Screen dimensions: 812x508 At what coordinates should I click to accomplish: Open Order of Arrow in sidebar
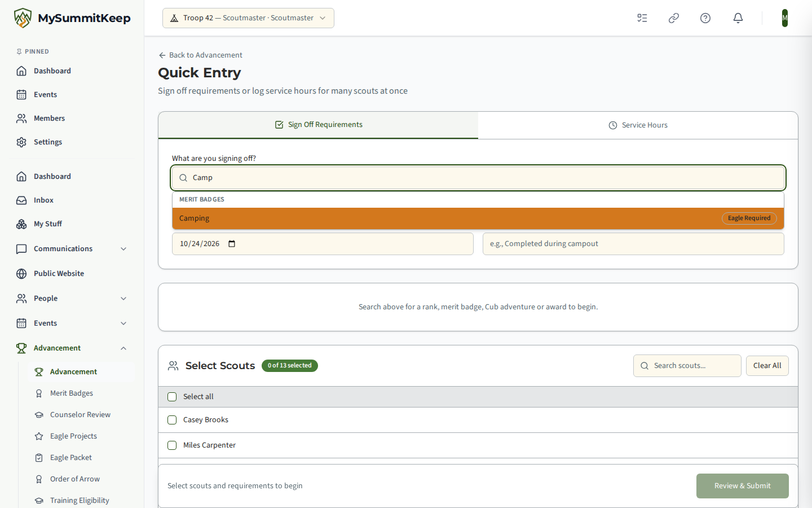click(x=81, y=479)
